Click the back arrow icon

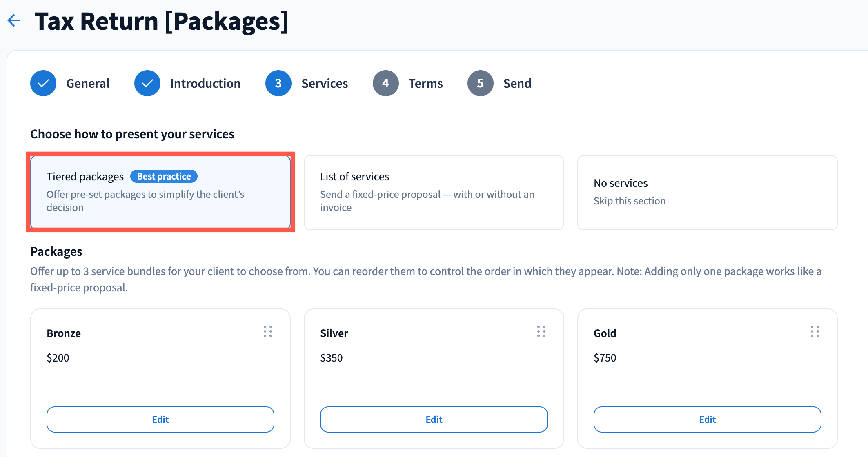[14, 20]
